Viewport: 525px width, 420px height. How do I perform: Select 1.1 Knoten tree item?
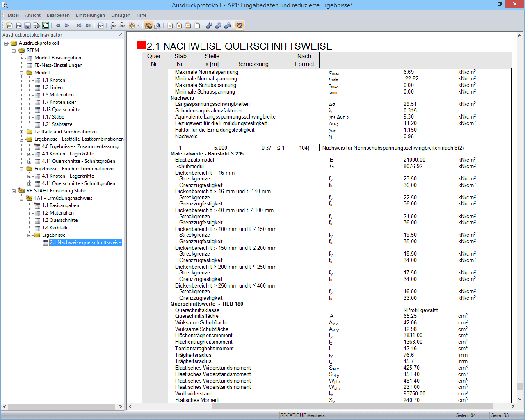[53, 80]
